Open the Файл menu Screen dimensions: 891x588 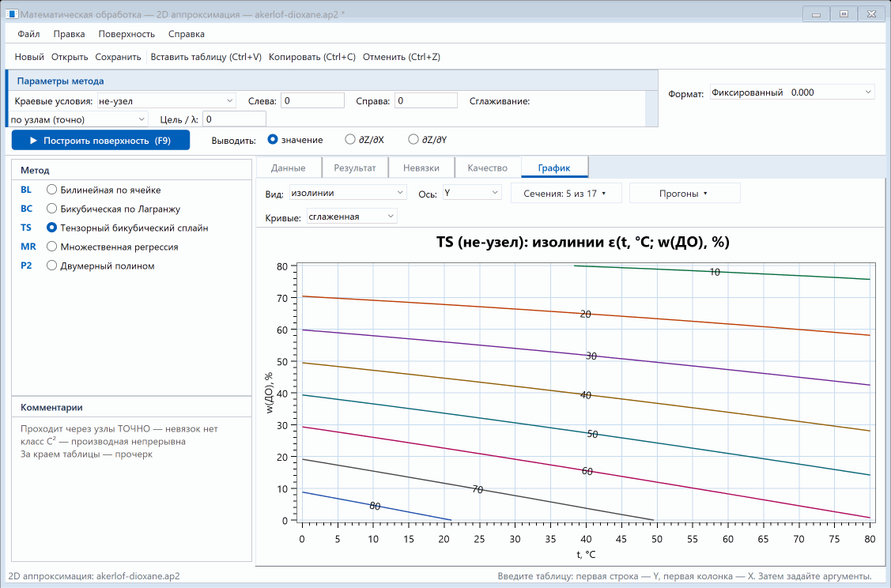[x=28, y=34]
